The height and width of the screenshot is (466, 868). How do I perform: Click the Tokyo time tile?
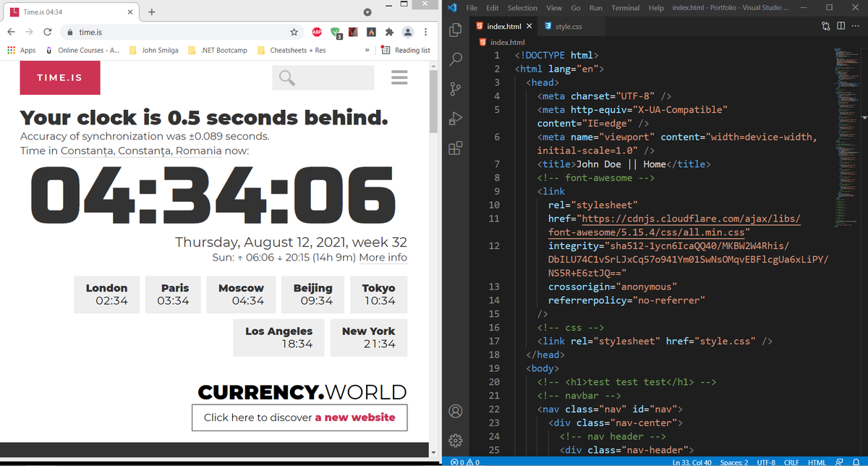click(378, 295)
